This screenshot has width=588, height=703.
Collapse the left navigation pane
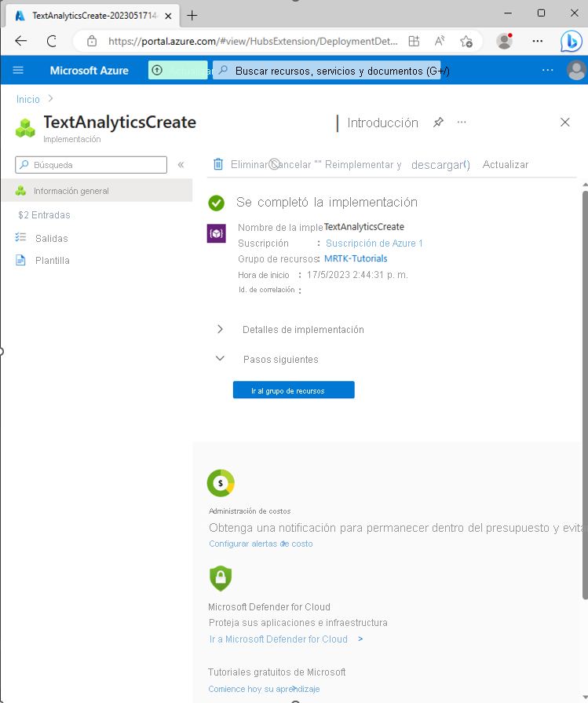click(x=181, y=164)
